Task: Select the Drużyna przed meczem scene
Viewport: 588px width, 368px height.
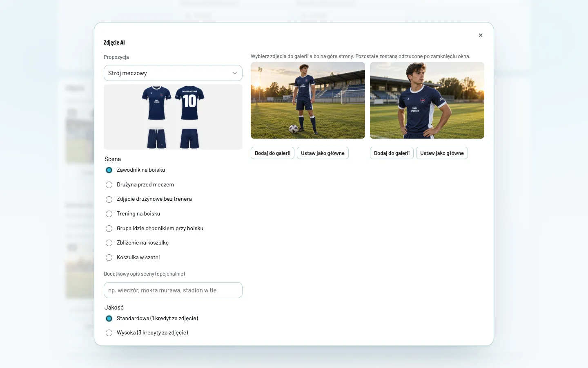Action: 109,185
